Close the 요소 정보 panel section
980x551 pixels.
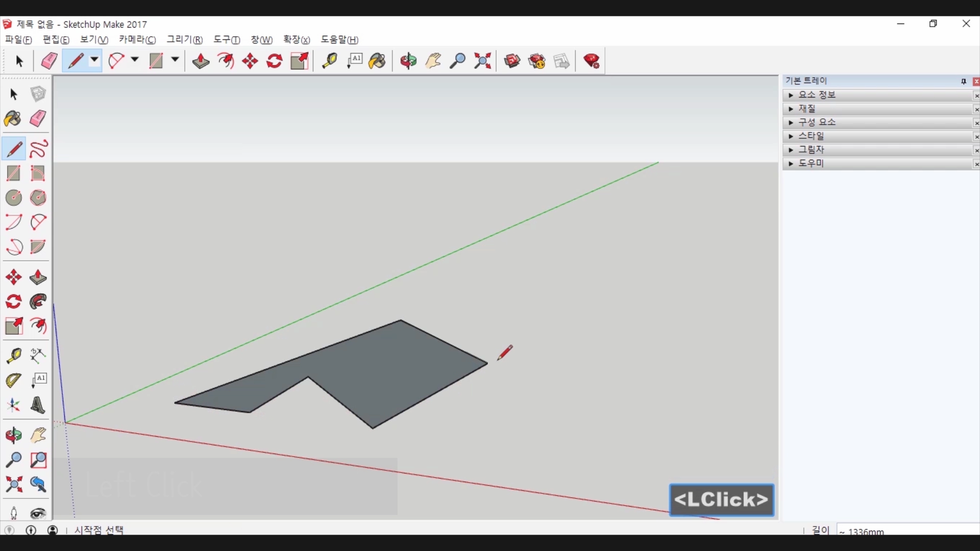point(976,95)
